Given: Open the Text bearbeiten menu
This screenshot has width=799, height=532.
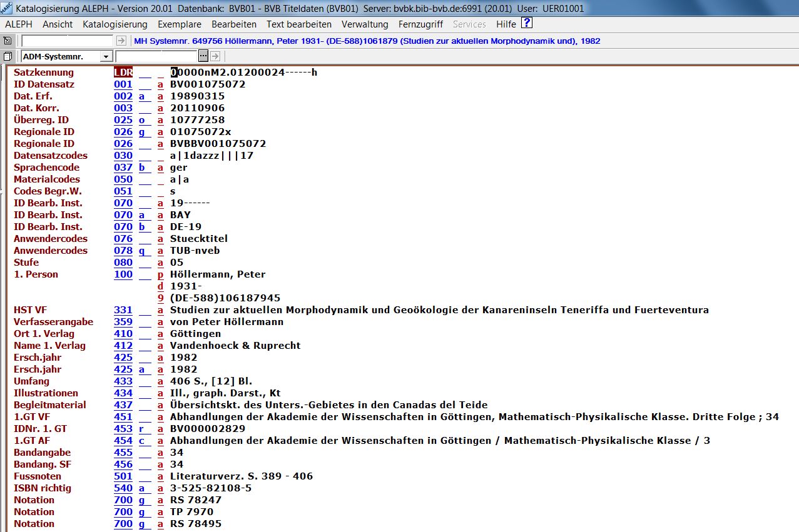Looking at the screenshot, I should [298, 24].
